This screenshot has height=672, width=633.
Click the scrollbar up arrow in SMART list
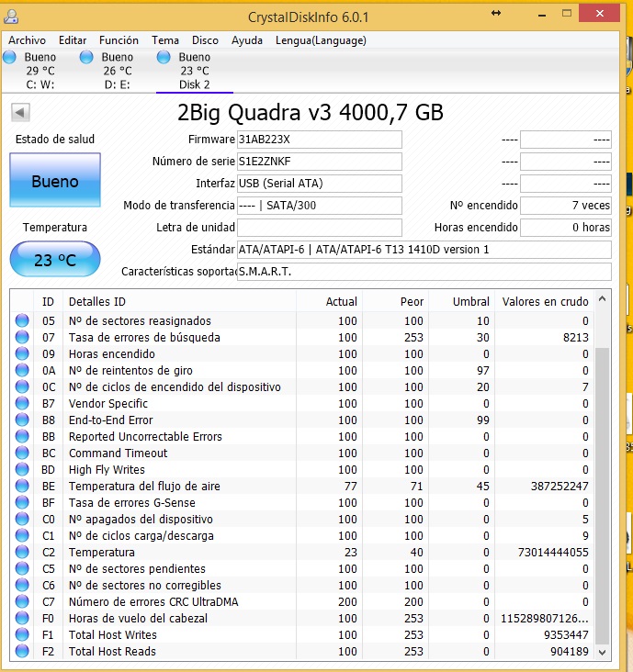coord(602,298)
